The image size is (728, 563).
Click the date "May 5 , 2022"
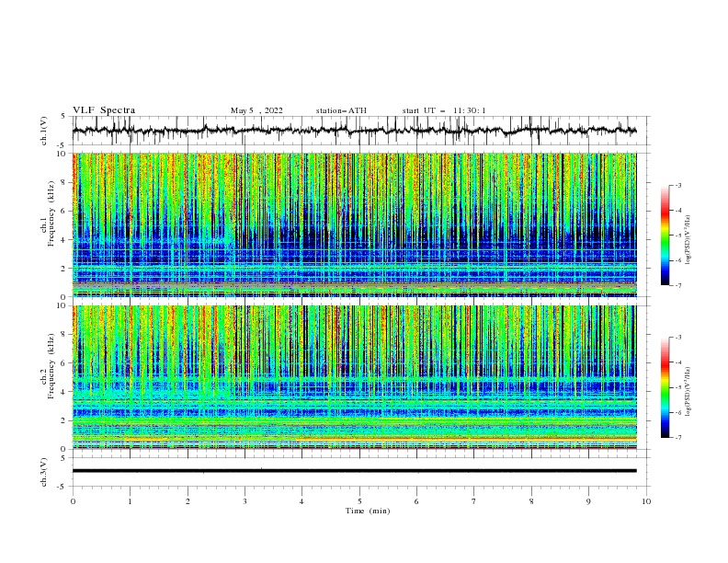(x=256, y=110)
